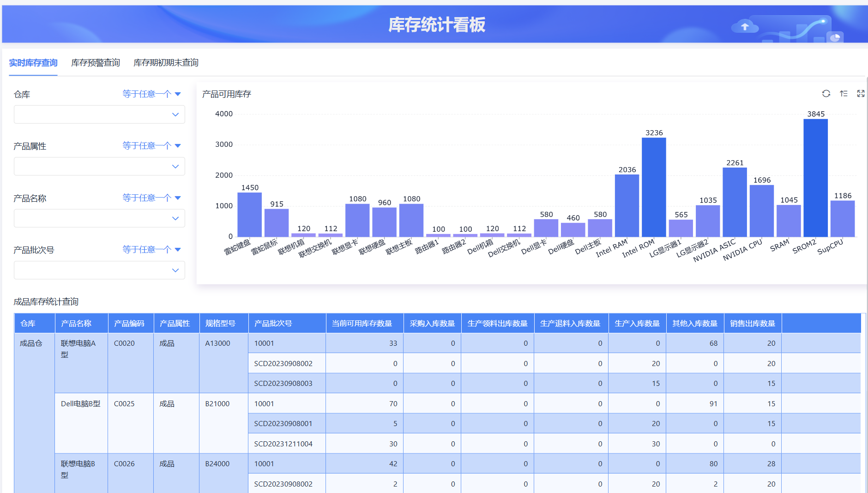Screen dimensions: 868x493
Task: Click the SRAM bar showing 1045
Action: coord(789,221)
